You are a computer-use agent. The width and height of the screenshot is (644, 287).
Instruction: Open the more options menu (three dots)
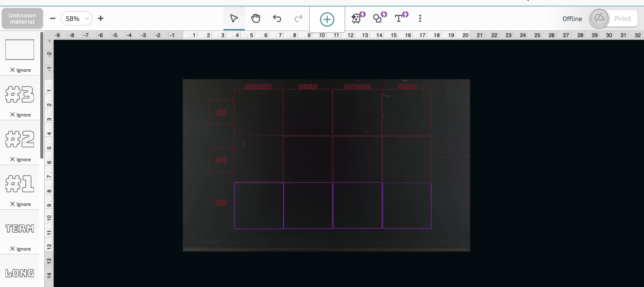tap(420, 19)
